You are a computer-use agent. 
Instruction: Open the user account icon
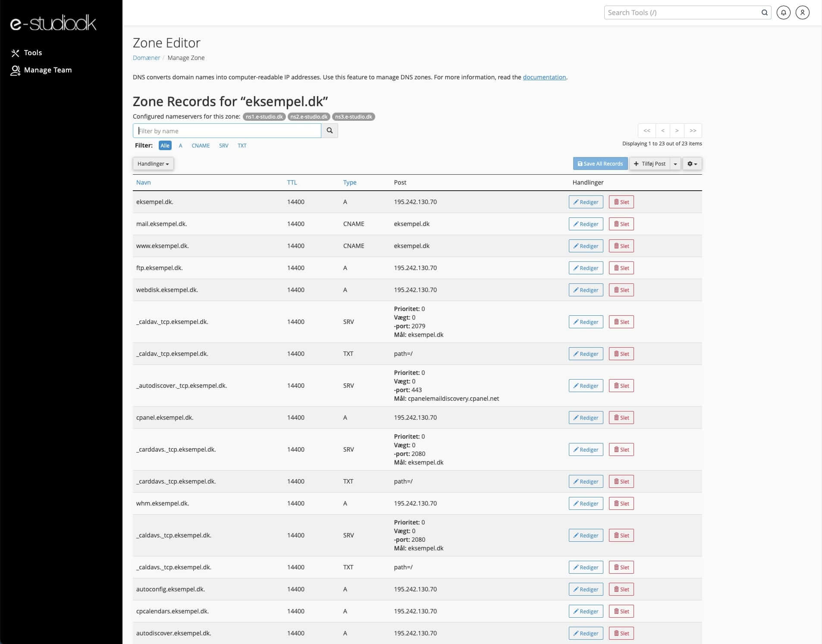(x=802, y=13)
